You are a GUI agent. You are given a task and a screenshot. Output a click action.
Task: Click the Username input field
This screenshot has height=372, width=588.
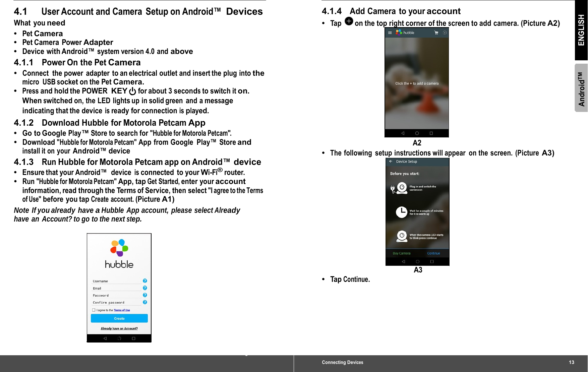(117, 281)
